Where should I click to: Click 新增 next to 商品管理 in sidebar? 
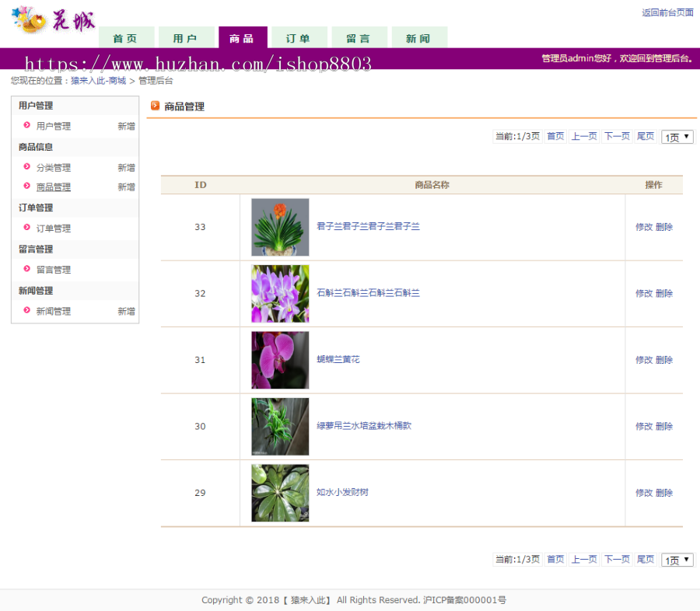point(127,187)
